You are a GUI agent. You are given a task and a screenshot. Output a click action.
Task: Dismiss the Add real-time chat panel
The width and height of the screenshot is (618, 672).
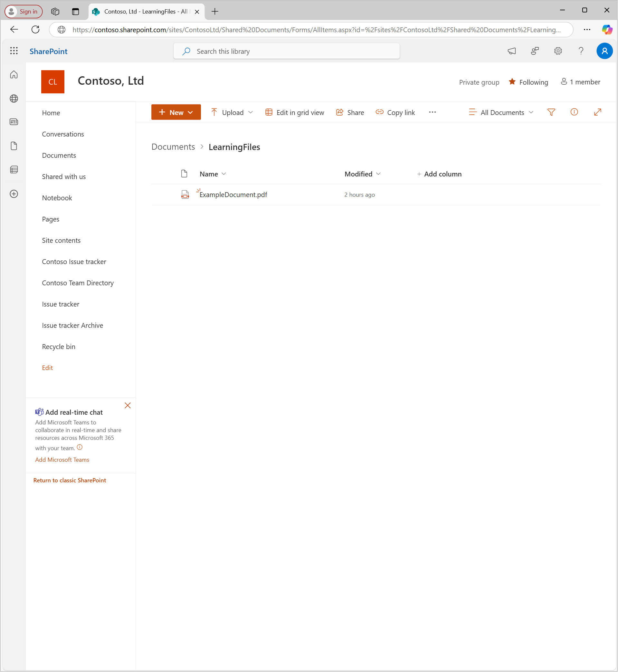coord(128,405)
